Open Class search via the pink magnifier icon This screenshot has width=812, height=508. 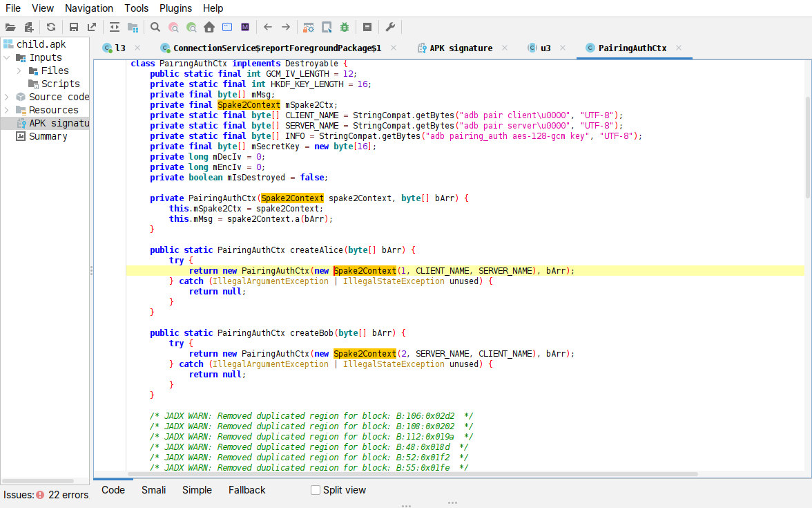click(x=173, y=28)
